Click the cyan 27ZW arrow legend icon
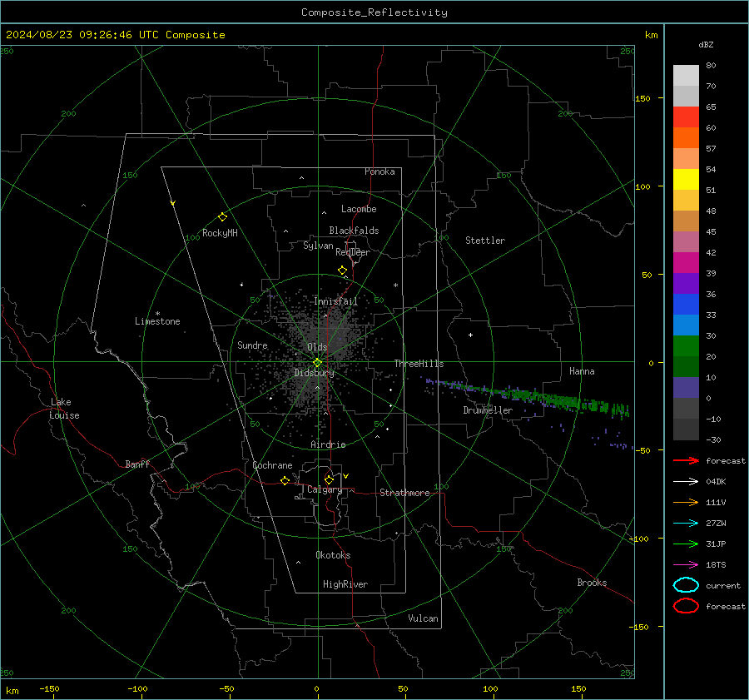Image resolution: width=749 pixels, height=700 pixels. click(686, 523)
